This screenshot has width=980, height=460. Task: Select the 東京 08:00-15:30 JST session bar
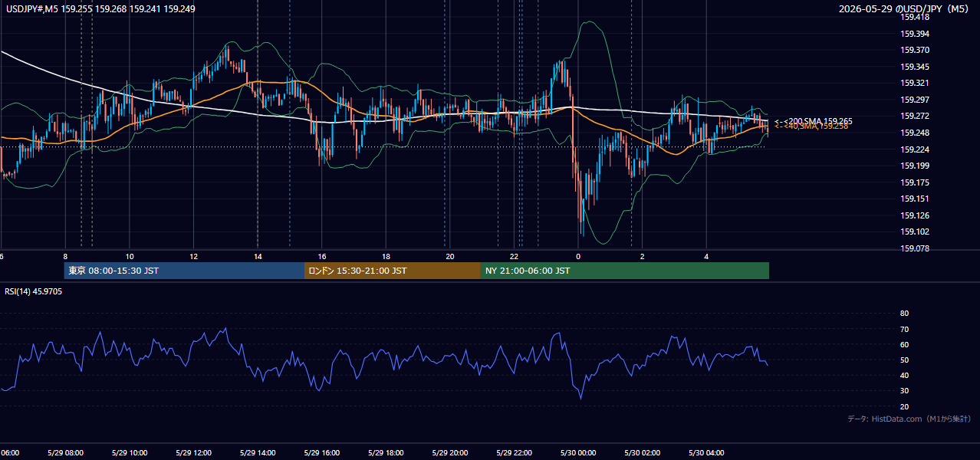point(184,271)
